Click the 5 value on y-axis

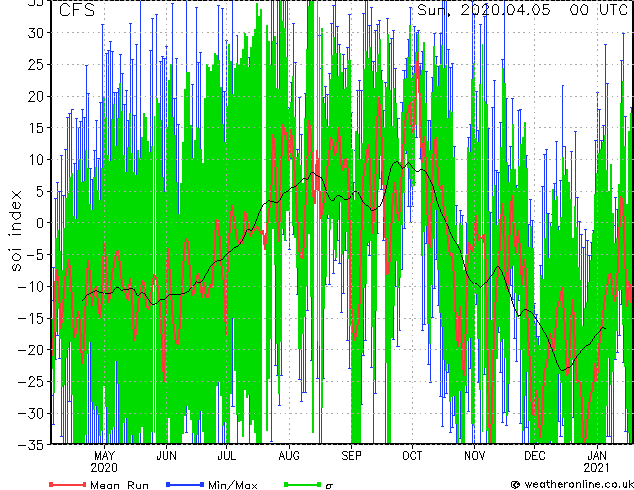[x=40, y=191]
